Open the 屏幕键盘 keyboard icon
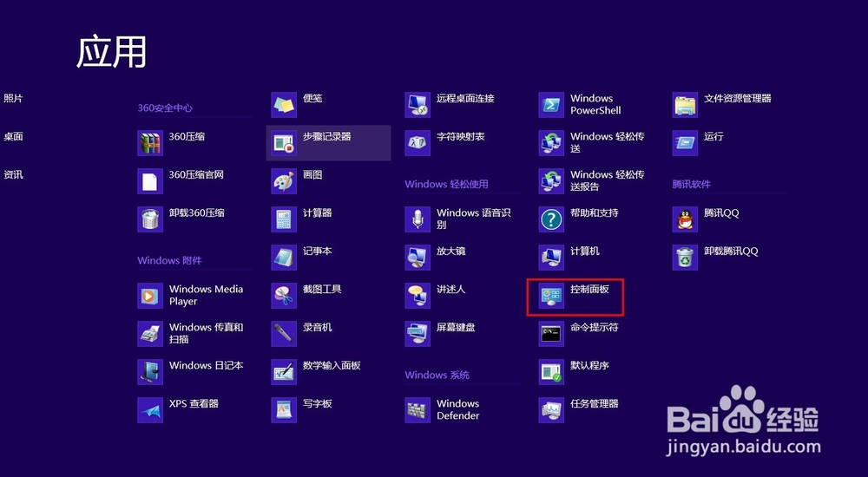This screenshot has height=477, width=868. [418, 334]
